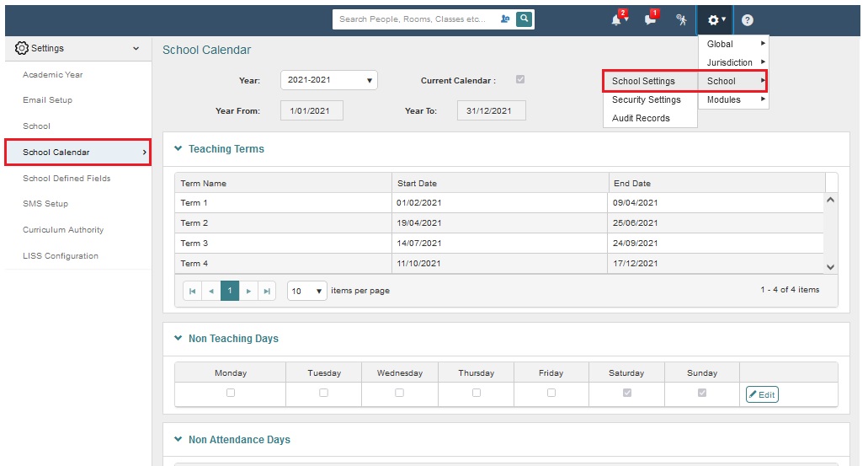The width and height of the screenshot is (868, 466).
Task: Select Security Settings menu entry
Action: [650, 99]
